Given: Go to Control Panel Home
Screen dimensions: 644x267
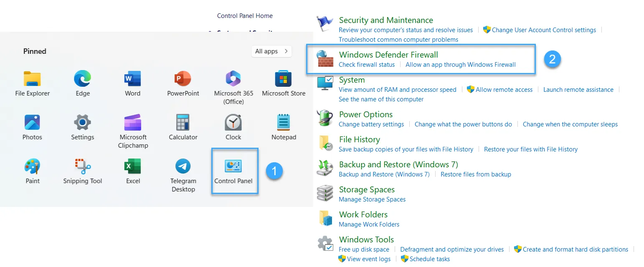Looking at the screenshot, I should click(x=245, y=15).
